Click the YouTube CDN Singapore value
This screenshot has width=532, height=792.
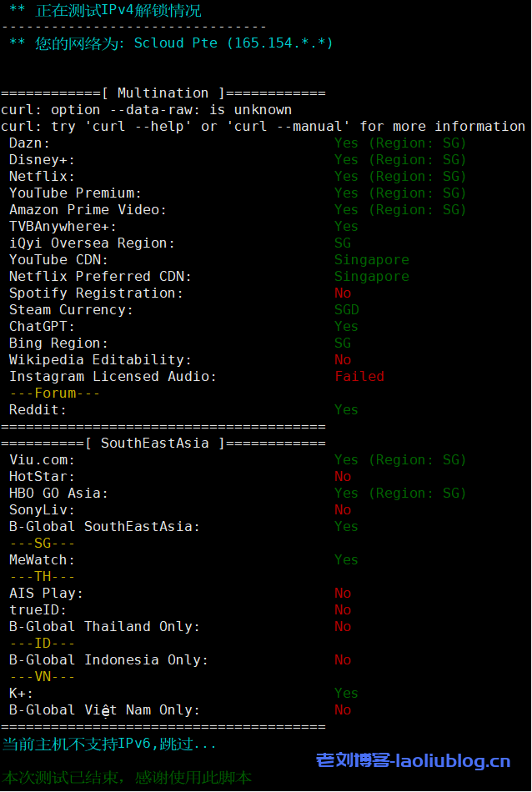coord(372,259)
